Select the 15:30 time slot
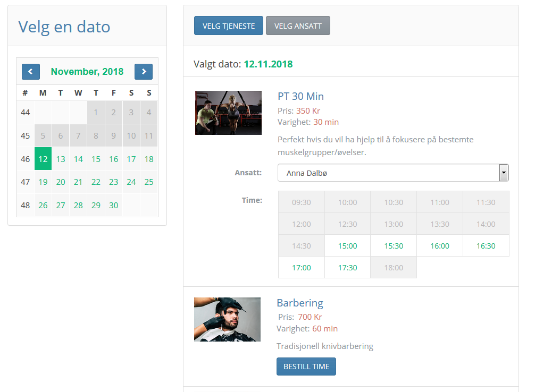Screen dimensions: 535x392 [x=394, y=246]
